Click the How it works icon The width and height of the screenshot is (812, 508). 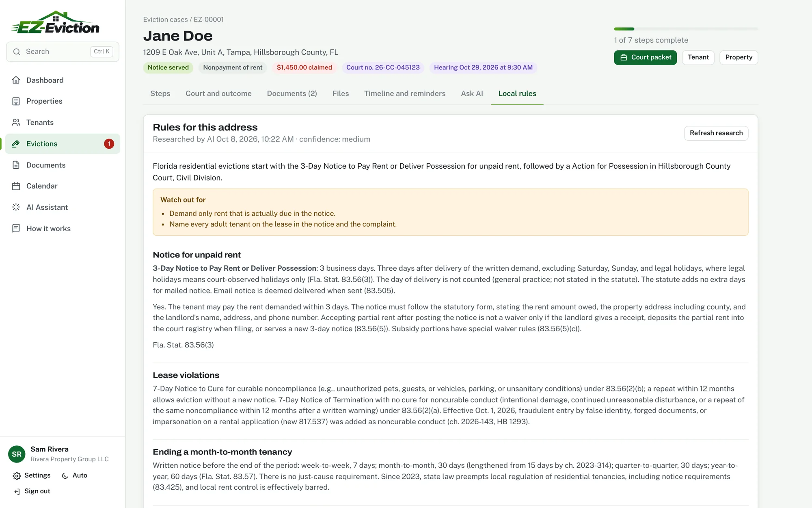point(16,228)
